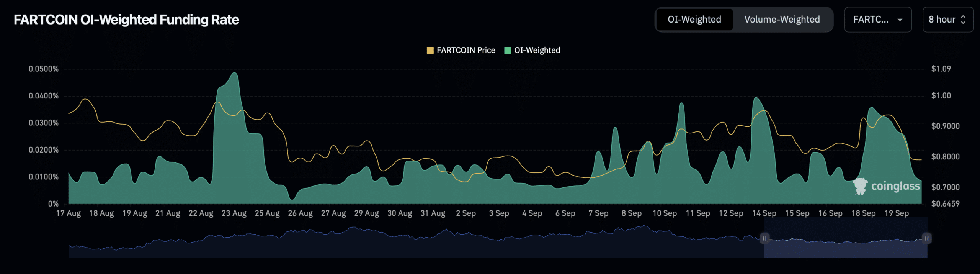This screenshot has width=980, height=274.
Task: Click the highlighted range selection window in the overview chart
Action: coord(846,238)
